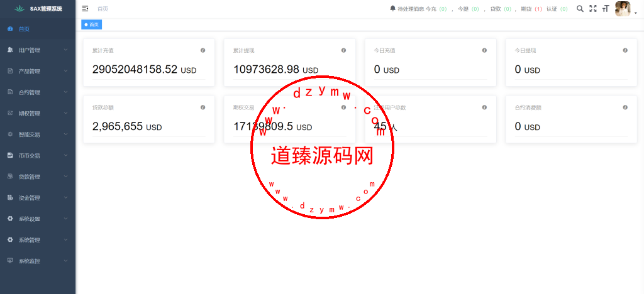Click the 合约消费额 card title
This screenshot has width=644, height=294.
pyautogui.click(x=528, y=108)
